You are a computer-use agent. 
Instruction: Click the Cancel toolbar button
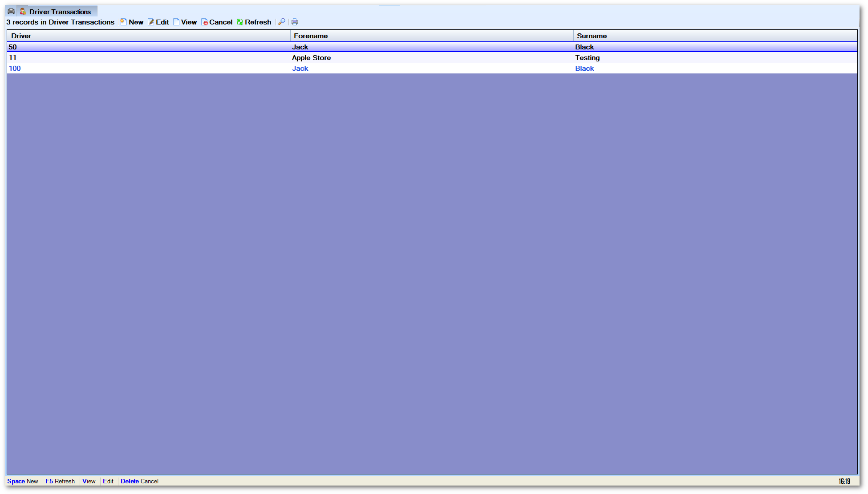pyautogui.click(x=217, y=22)
